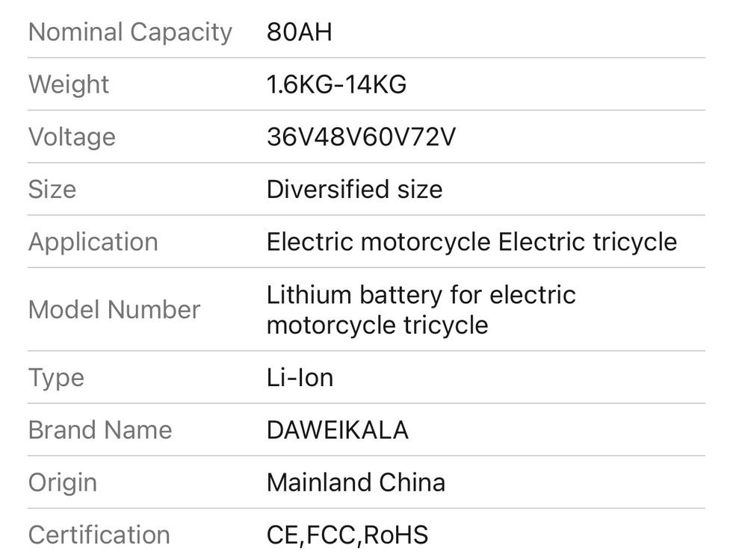
Task: Click the Type row label
Action: point(56,378)
